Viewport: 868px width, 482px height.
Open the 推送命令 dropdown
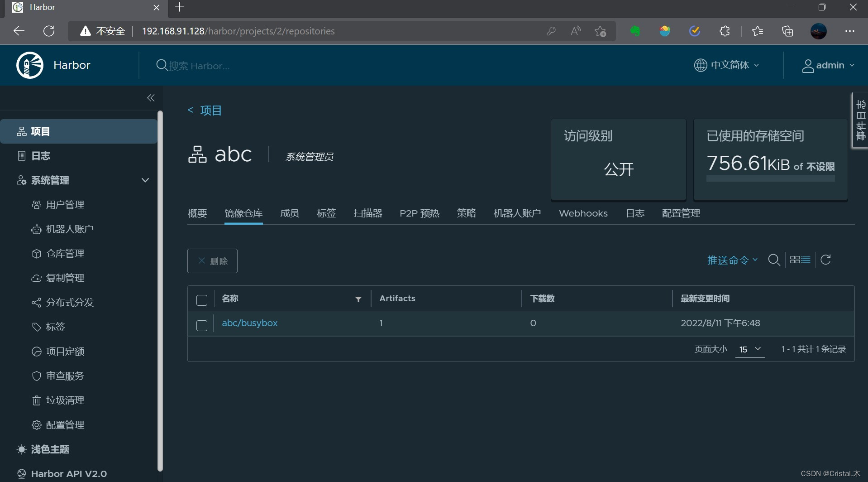click(x=732, y=260)
